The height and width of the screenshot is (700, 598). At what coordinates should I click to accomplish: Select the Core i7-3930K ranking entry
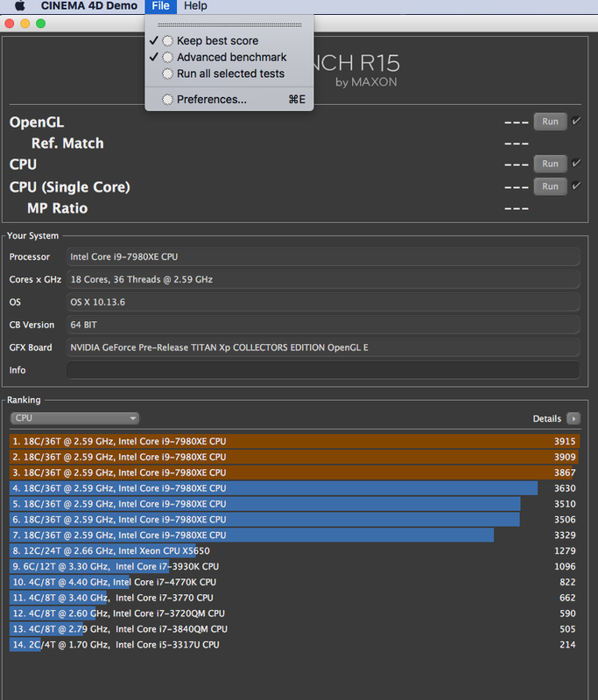pos(294,566)
